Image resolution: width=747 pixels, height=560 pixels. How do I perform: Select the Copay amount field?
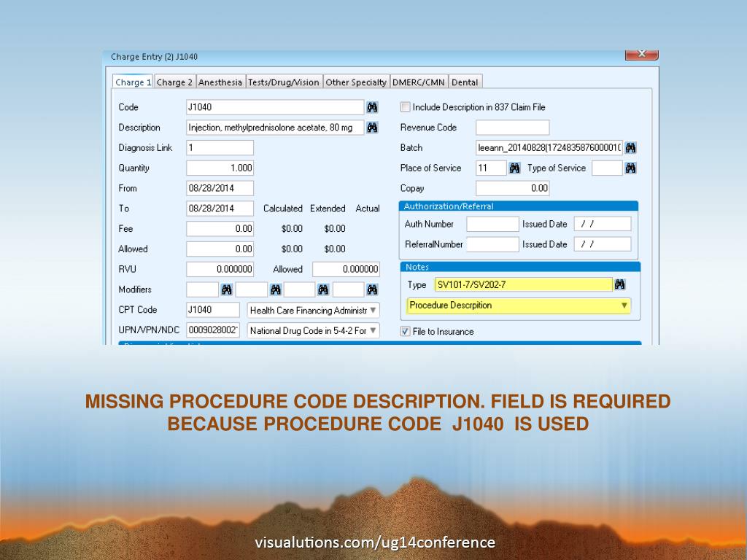coord(513,188)
